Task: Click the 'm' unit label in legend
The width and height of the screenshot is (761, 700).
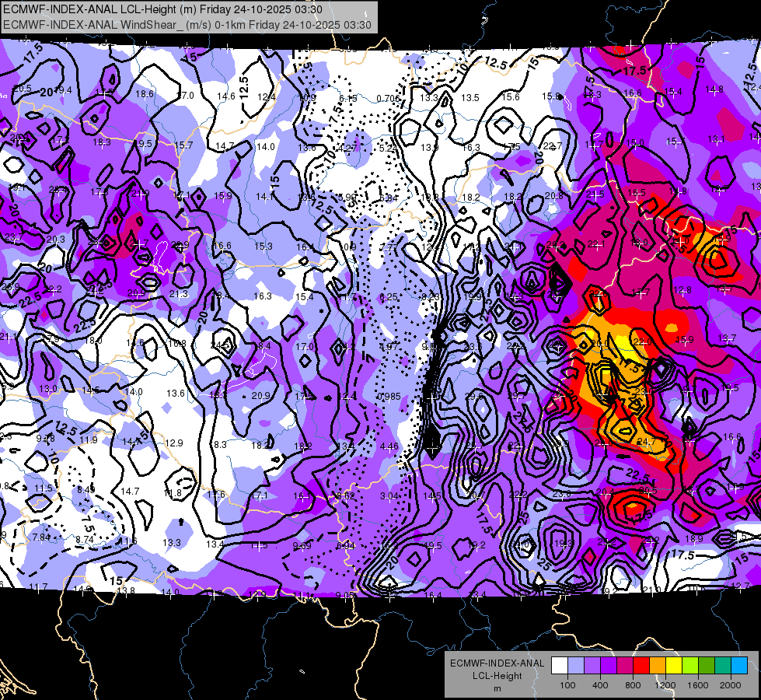Action: [x=497, y=689]
